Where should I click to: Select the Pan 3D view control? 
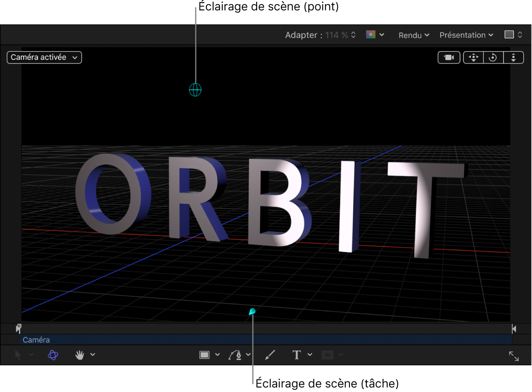coord(473,57)
